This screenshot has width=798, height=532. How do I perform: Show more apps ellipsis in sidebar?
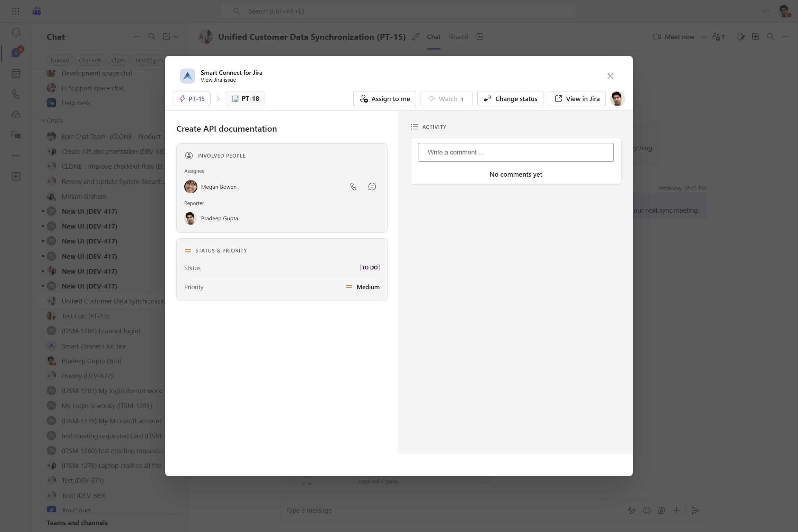click(x=16, y=156)
